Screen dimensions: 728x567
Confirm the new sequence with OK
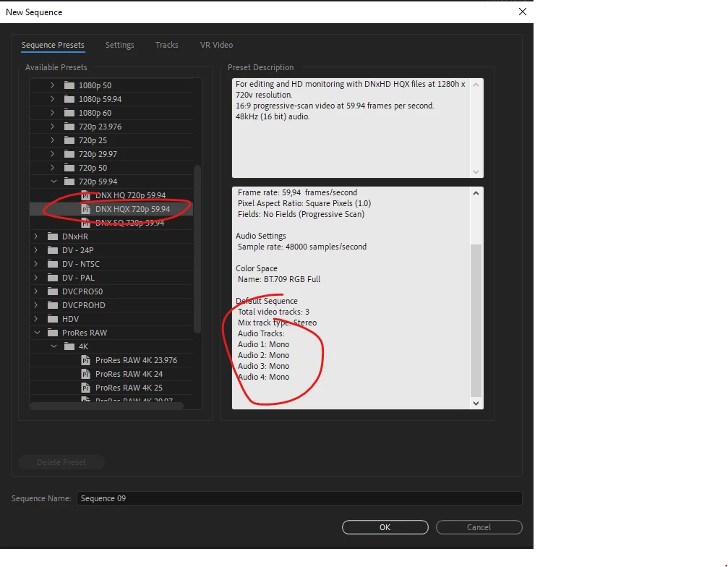point(385,527)
